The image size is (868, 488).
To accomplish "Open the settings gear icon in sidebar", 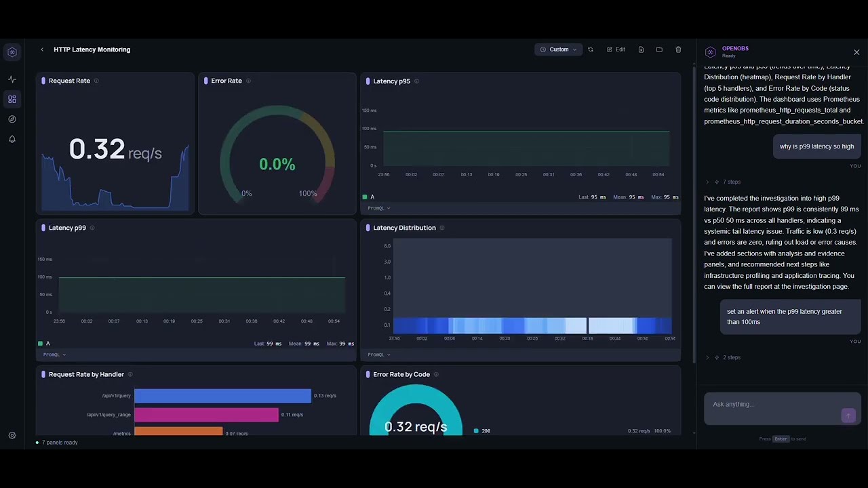I will [x=12, y=436].
